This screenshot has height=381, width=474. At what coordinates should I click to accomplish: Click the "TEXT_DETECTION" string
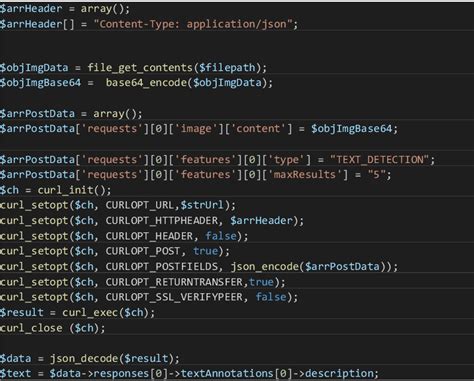tap(380, 160)
